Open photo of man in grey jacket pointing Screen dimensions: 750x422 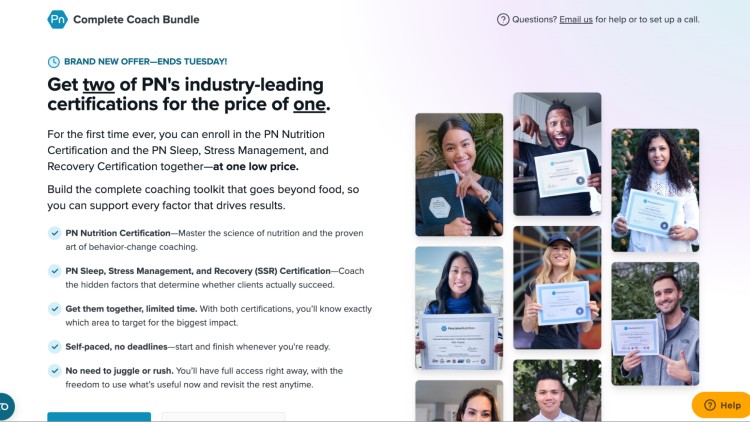pyautogui.click(x=655, y=323)
